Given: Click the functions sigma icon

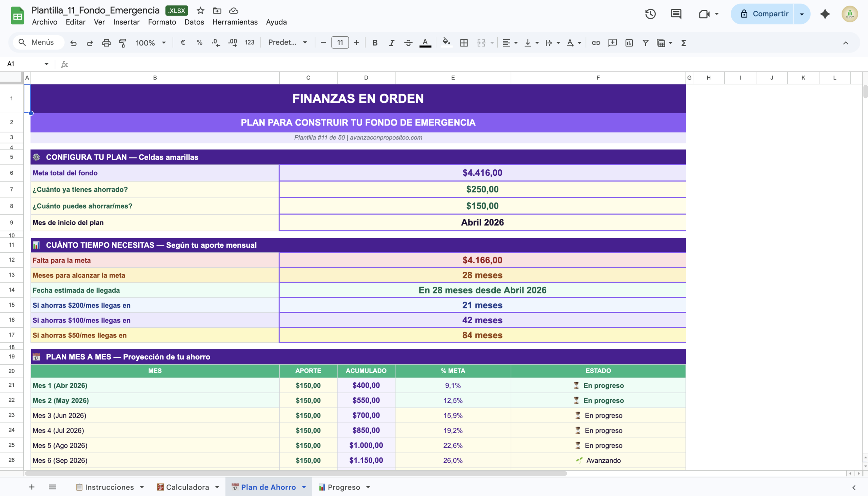Looking at the screenshot, I should tap(683, 43).
